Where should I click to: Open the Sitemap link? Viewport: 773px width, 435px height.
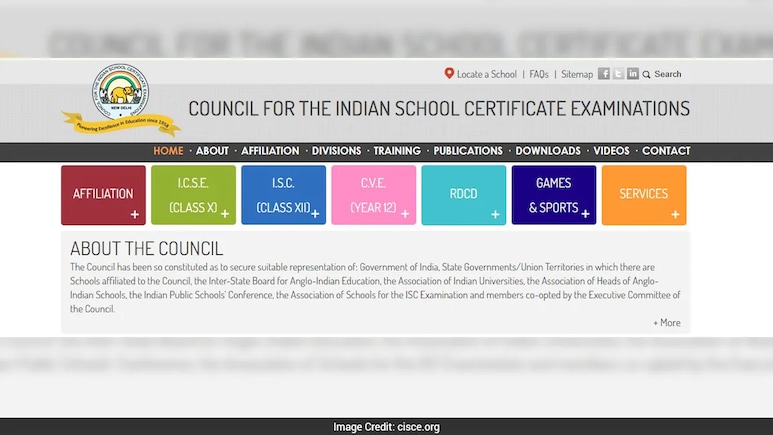coord(577,74)
